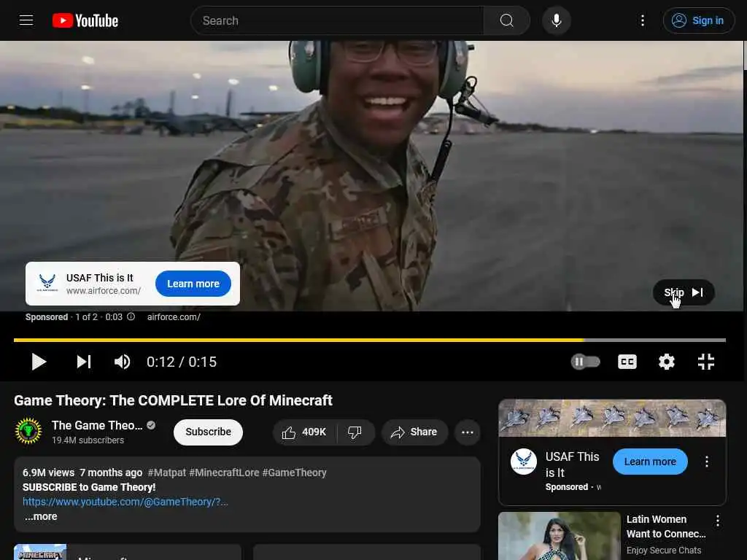The height and width of the screenshot is (560, 747).
Task: Click the video title text
Action: tap(173, 400)
